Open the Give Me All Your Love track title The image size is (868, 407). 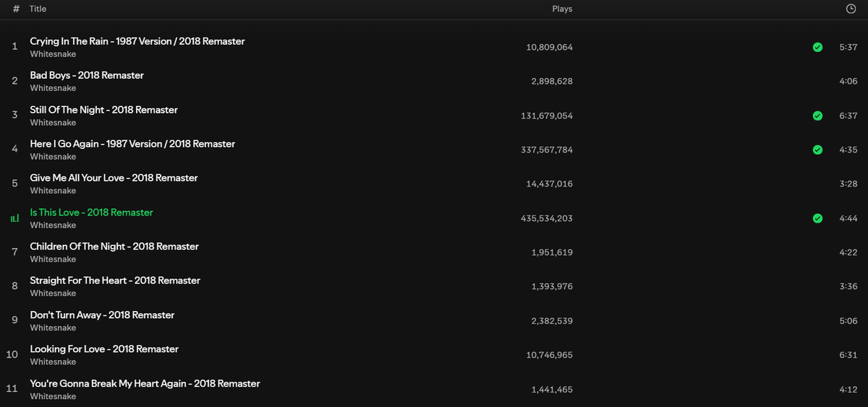coord(114,178)
